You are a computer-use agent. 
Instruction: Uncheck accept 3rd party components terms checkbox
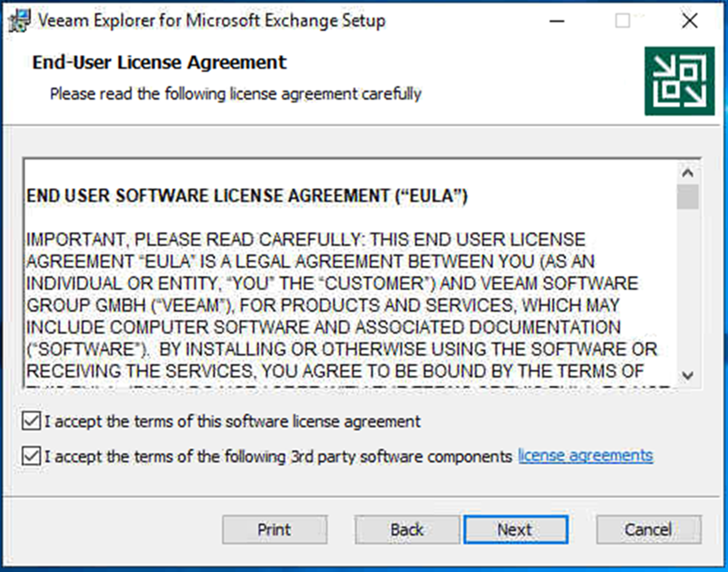[x=31, y=456]
